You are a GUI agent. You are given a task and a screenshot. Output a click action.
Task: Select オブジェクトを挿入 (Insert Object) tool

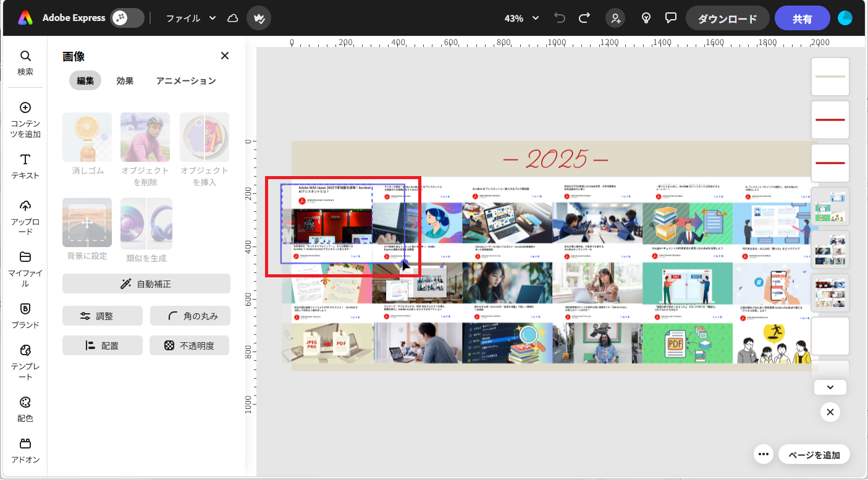[204, 145]
